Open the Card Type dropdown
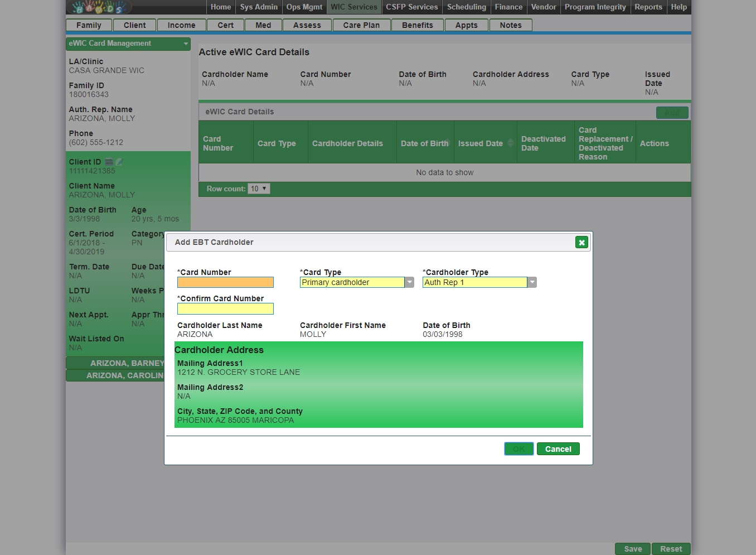Screen dimensions: 756x555 [410, 282]
